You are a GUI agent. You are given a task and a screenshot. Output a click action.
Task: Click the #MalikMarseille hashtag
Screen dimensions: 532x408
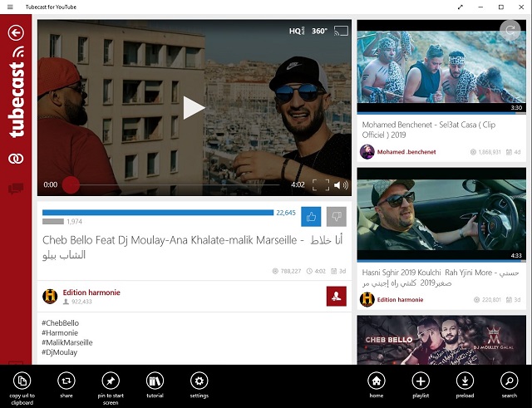pos(67,342)
